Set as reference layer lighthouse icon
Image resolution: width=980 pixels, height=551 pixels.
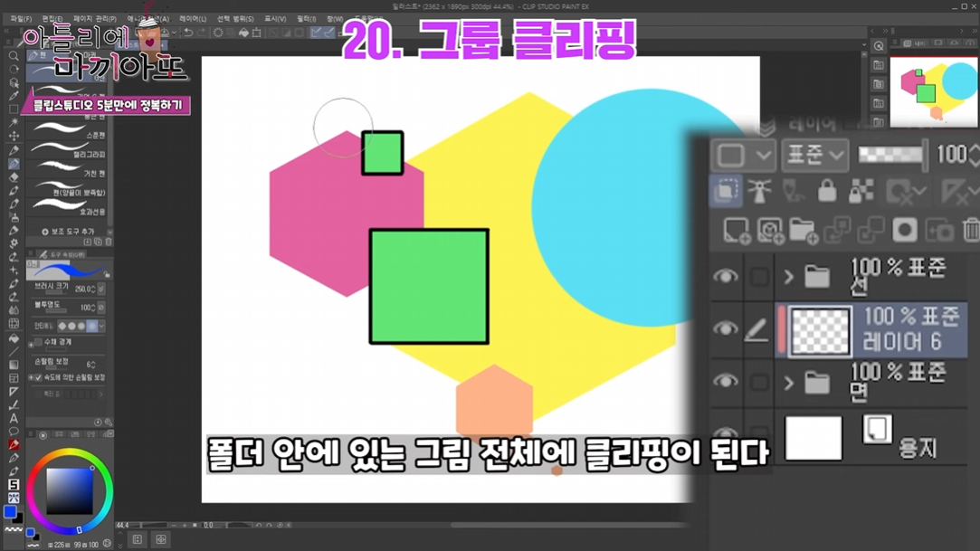[759, 191]
